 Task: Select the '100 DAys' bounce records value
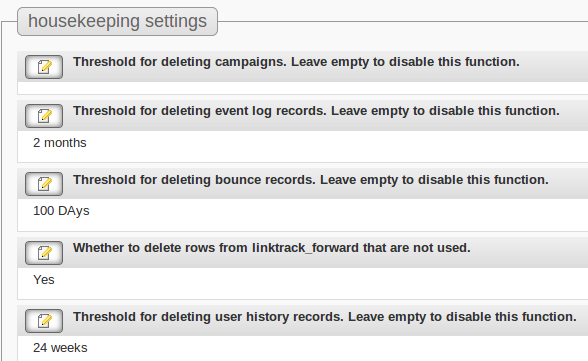[61, 211]
